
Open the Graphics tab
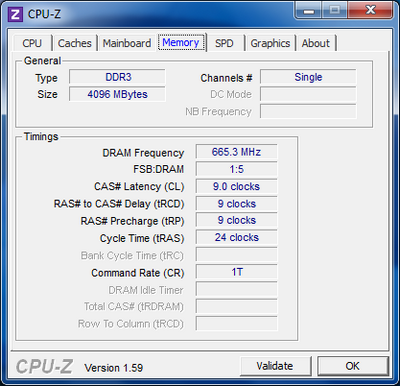(270, 43)
